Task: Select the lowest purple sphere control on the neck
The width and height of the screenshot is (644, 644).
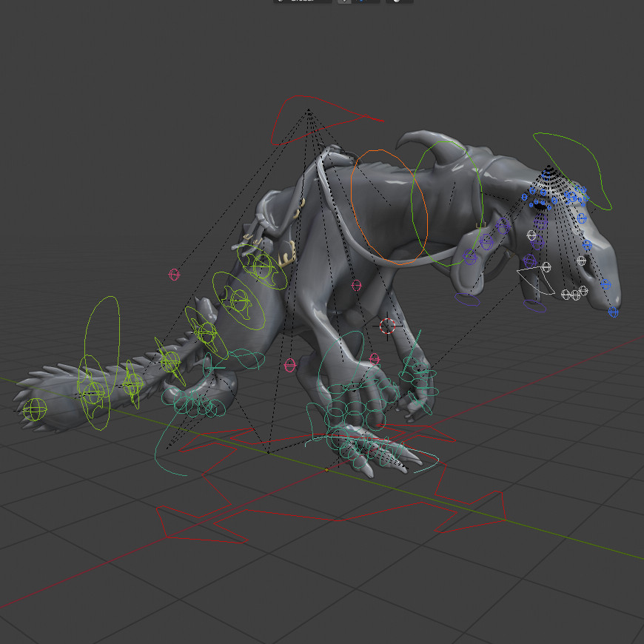Action: (x=470, y=257)
